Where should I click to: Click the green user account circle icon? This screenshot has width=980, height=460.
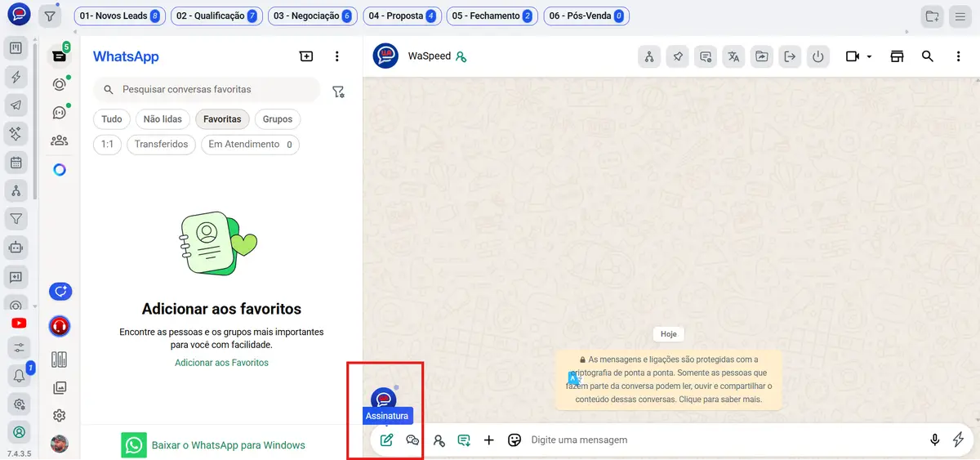18,432
